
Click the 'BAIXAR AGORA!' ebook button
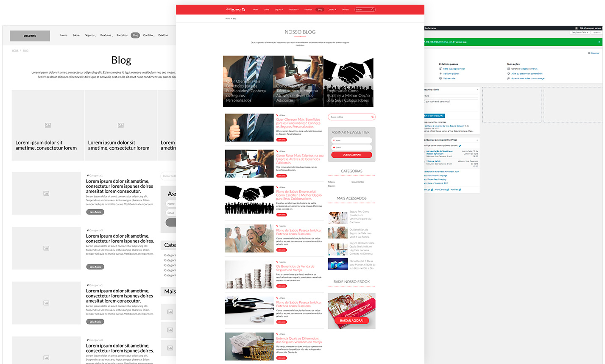(351, 320)
